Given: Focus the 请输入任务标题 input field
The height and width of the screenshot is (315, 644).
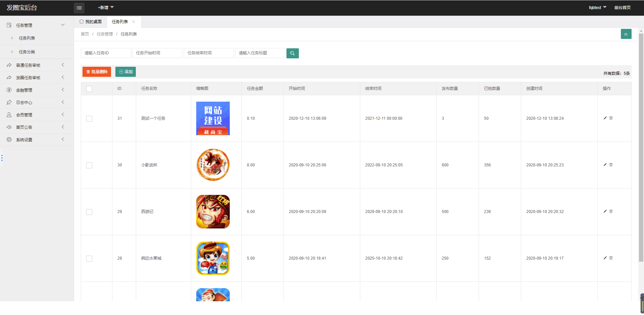Looking at the screenshot, I should point(260,53).
